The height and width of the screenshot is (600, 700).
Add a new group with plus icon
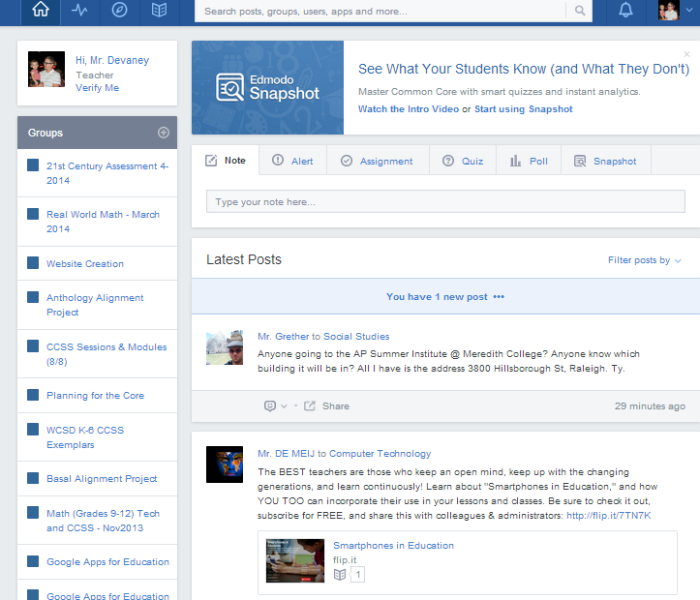tap(164, 133)
